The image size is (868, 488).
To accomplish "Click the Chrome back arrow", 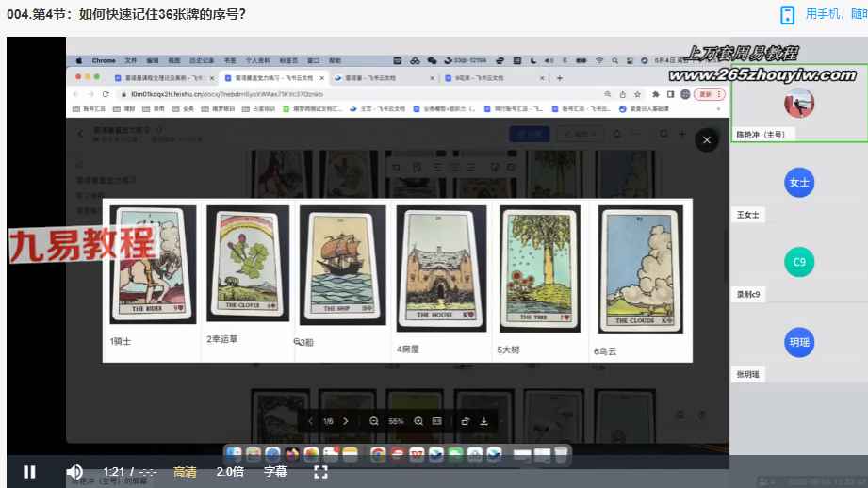I will 76,94.
